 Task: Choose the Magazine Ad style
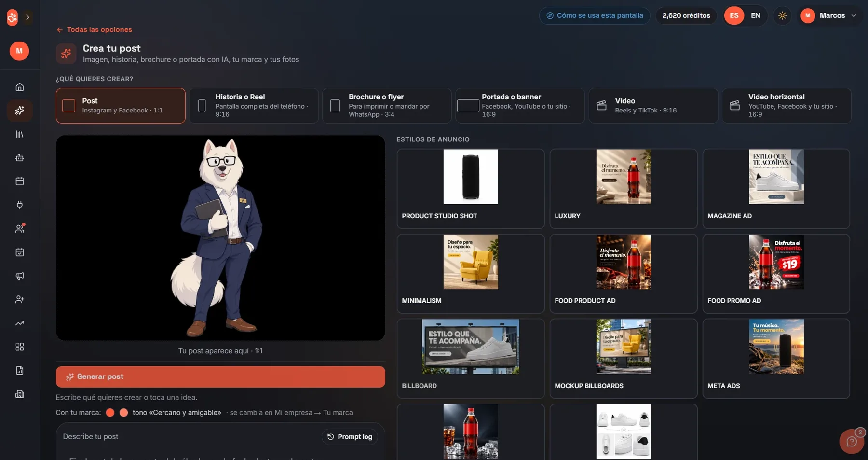pyautogui.click(x=776, y=189)
